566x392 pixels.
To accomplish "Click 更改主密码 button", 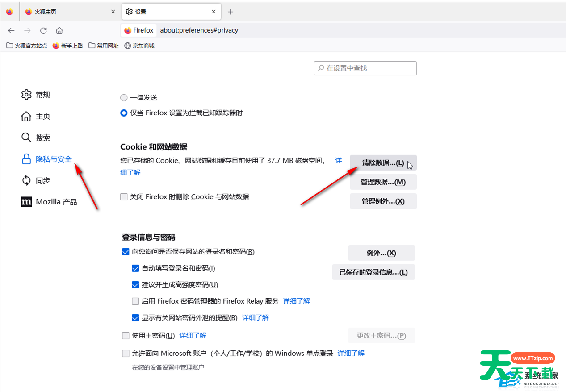I will pos(382,336).
